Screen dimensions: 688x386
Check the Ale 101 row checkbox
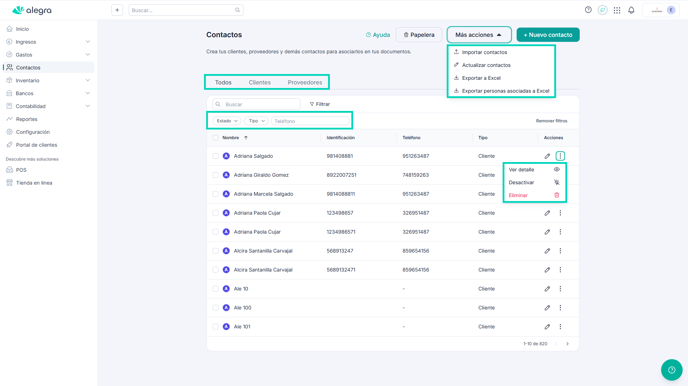(x=215, y=327)
